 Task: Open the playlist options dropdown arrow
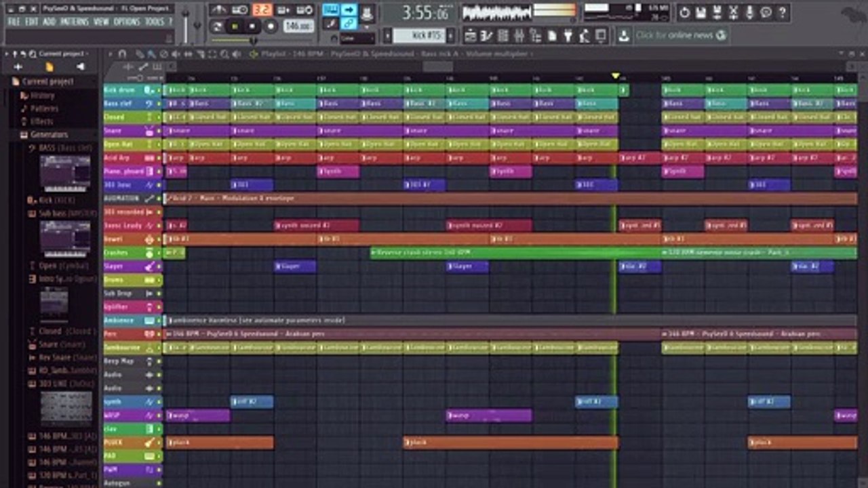110,54
